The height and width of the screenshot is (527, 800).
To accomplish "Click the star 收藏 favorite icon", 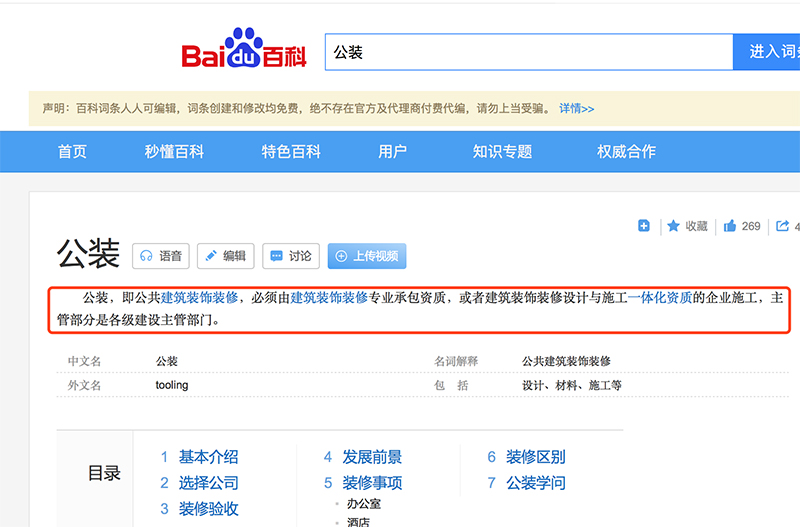I will pos(674,226).
